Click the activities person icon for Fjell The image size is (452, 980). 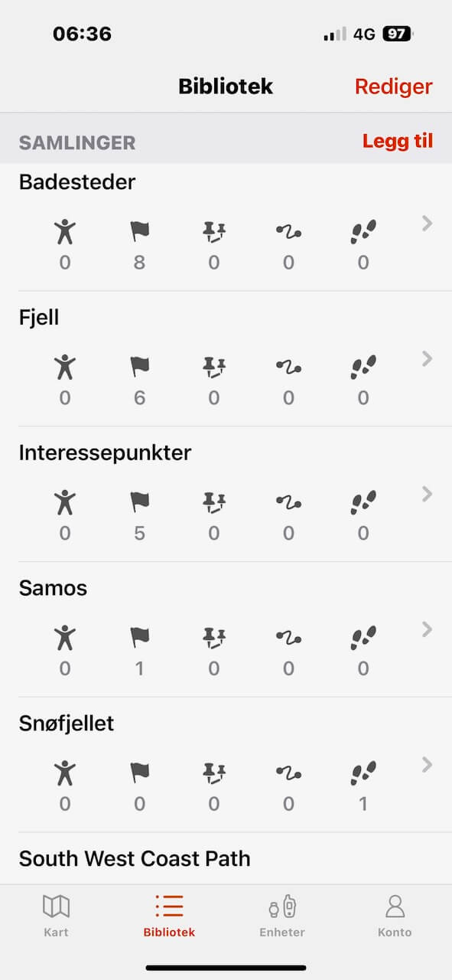tap(65, 367)
